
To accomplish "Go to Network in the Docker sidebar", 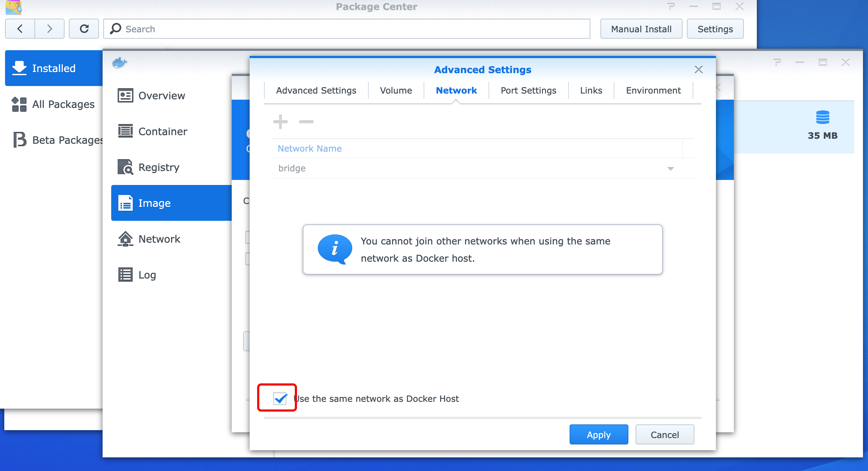I will [159, 239].
